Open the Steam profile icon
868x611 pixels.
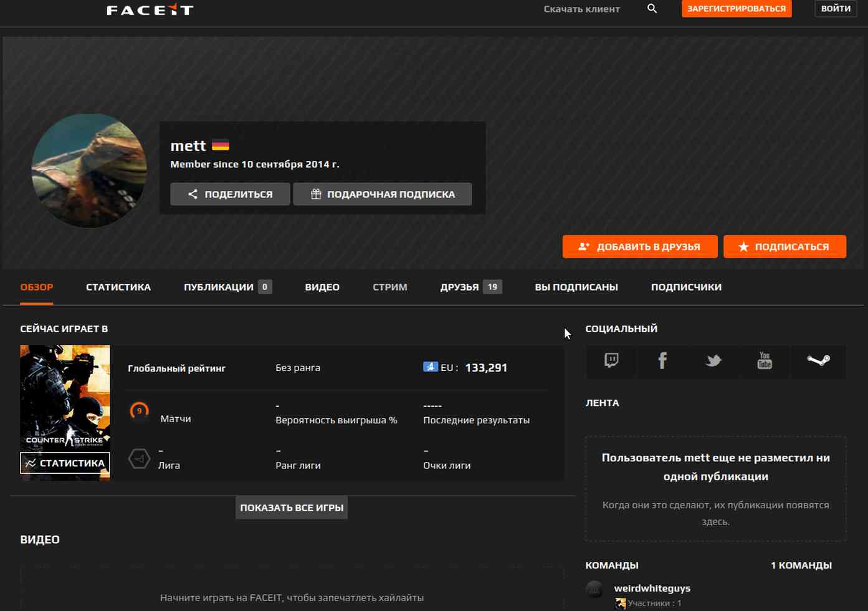click(x=818, y=360)
